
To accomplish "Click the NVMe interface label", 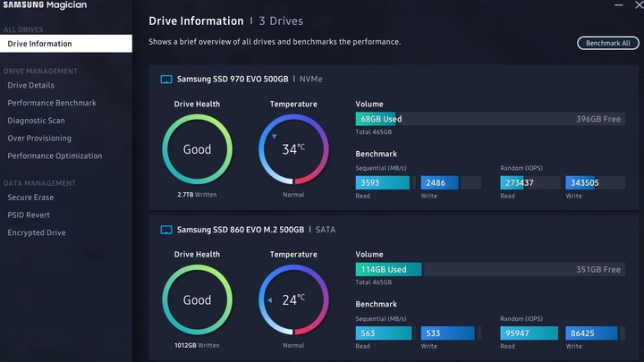I will click(x=311, y=80).
